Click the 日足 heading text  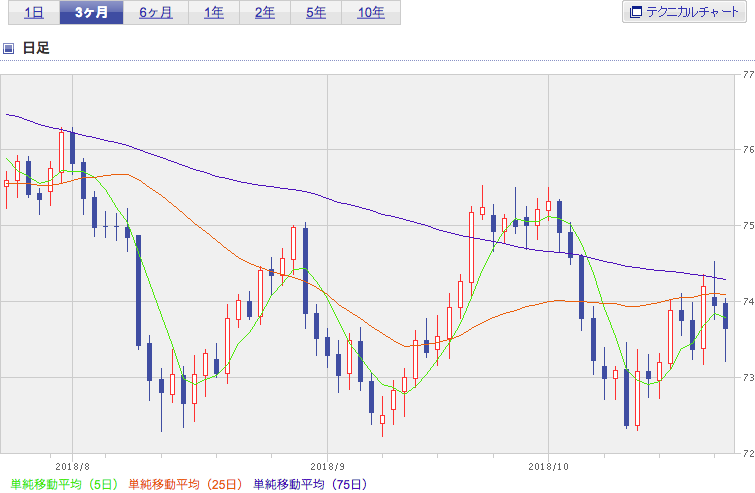point(36,48)
